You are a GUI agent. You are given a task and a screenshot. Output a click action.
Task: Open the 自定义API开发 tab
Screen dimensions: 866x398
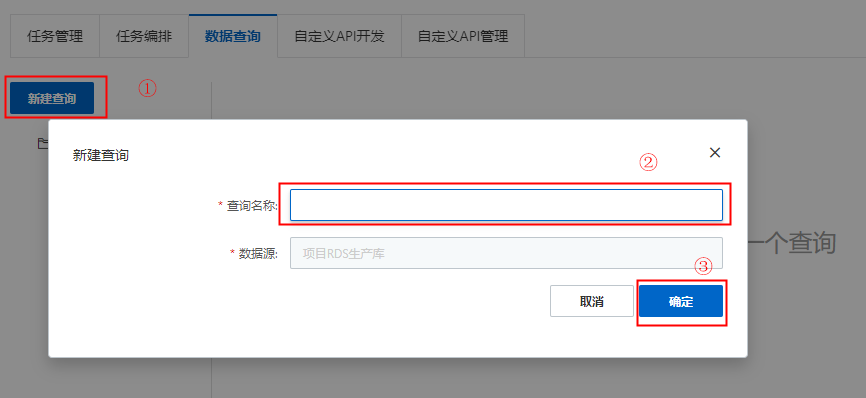coord(339,36)
